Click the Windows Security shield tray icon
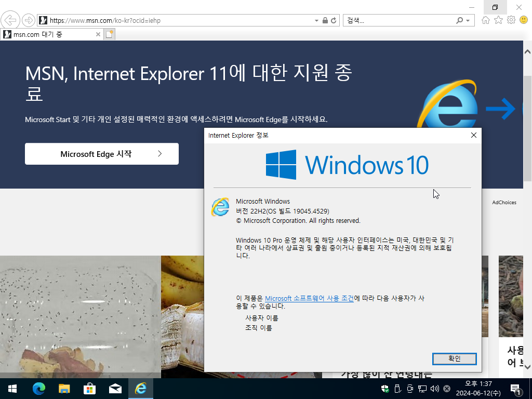Viewport: 532px width, 399px height. point(385,389)
